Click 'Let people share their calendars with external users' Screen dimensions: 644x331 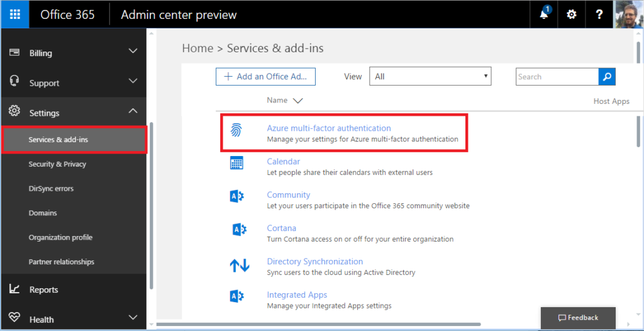click(x=350, y=172)
